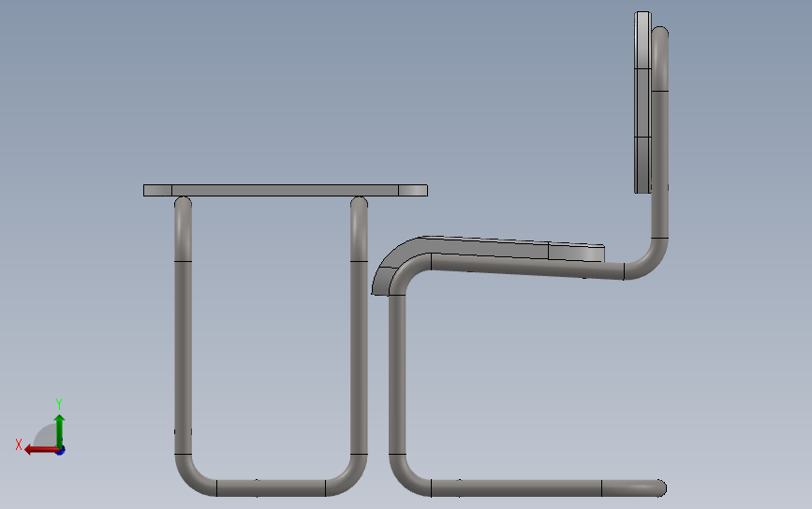Click the red X axis arrow of the triad

click(x=40, y=450)
